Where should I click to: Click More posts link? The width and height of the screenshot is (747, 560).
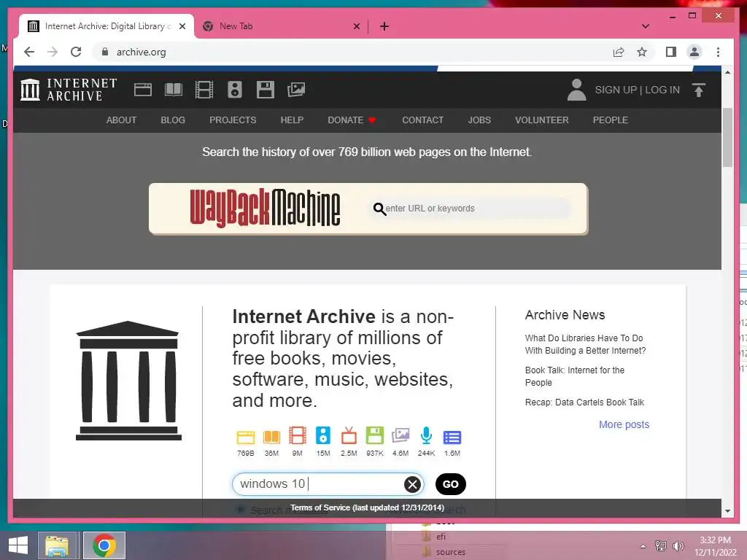[624, 424]
